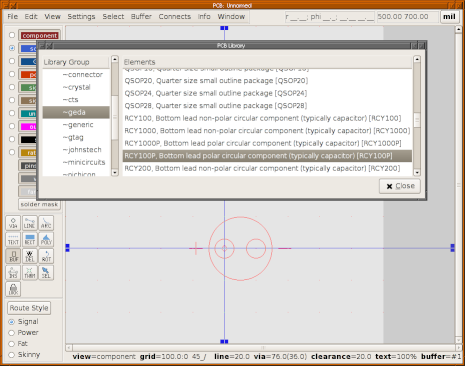
Task: Select the ~cts library group
Action: click(x=76, y=100)
